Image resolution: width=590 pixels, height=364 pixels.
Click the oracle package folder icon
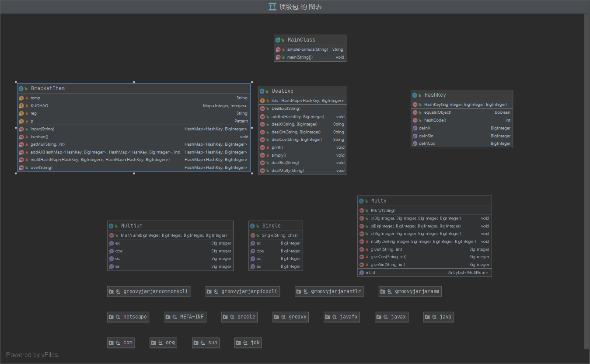pyautogui.click(x=226, y=317)
